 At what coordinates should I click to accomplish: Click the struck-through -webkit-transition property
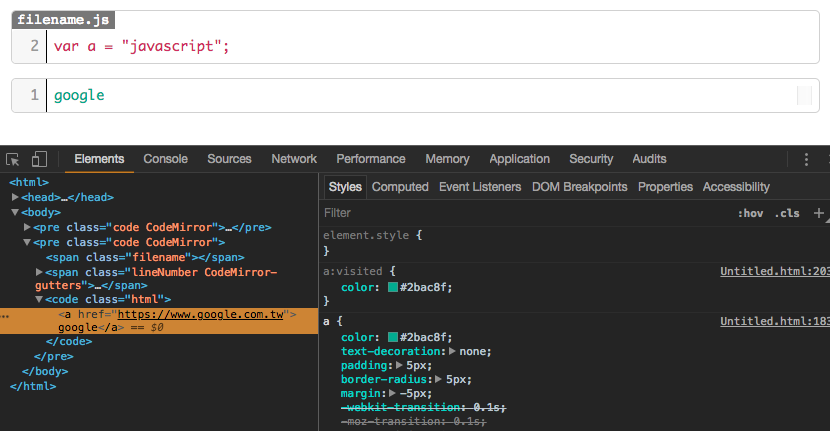coord(401,407)
